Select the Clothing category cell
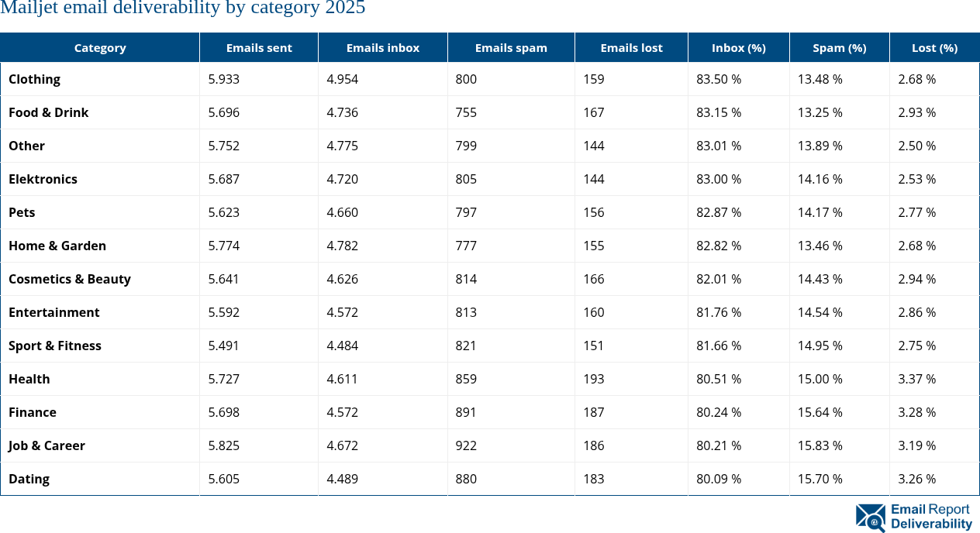 (100, 79)
